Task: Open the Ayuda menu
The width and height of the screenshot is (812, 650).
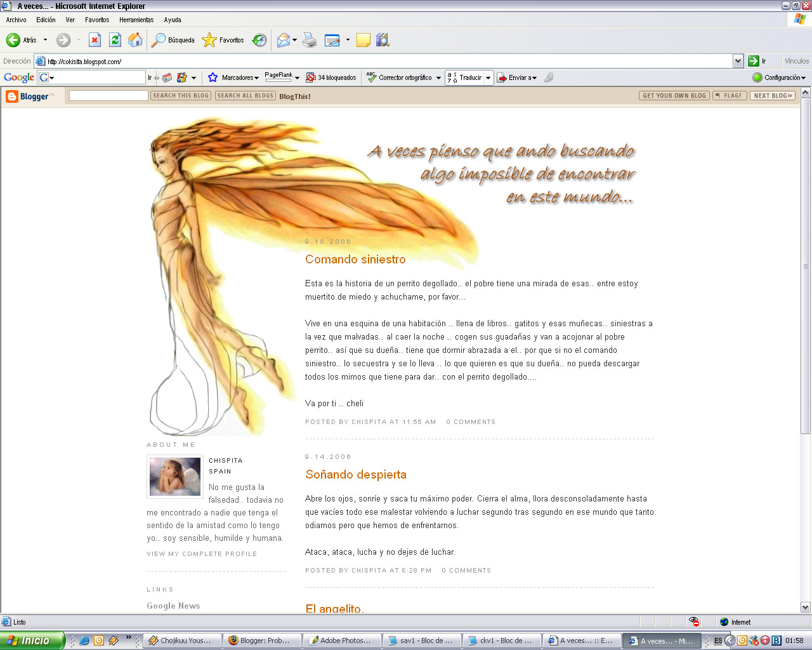Action: [x=173, y=20]
